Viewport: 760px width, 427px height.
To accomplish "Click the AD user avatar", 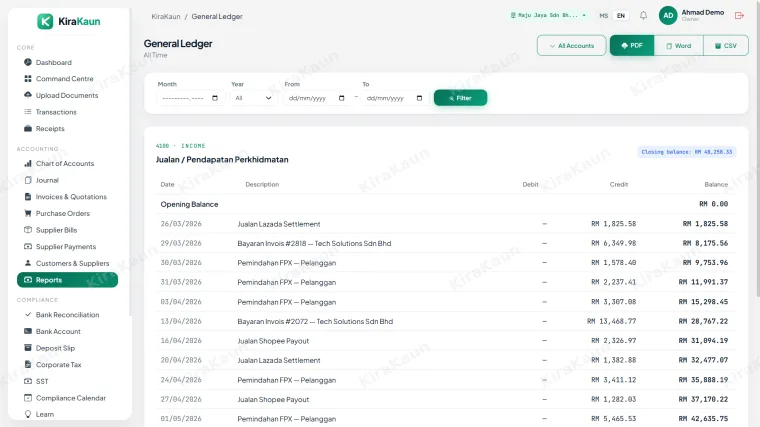I will pyautogui.click(x=668, y=16).
